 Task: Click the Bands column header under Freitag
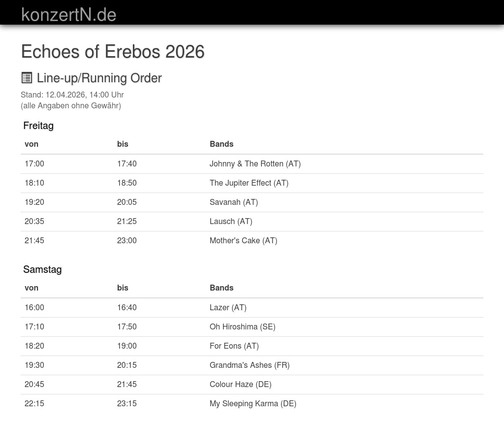pos(221,144)
